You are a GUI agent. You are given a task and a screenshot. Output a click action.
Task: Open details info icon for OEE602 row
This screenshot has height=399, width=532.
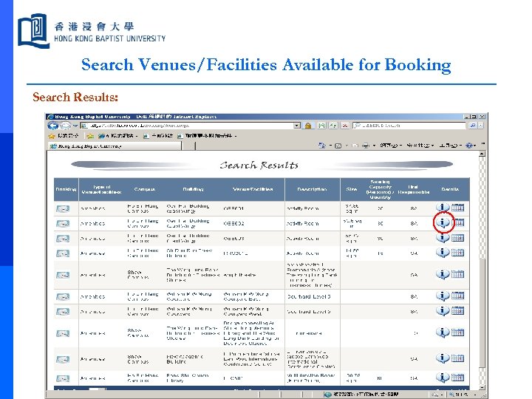(x=443, y=222)
